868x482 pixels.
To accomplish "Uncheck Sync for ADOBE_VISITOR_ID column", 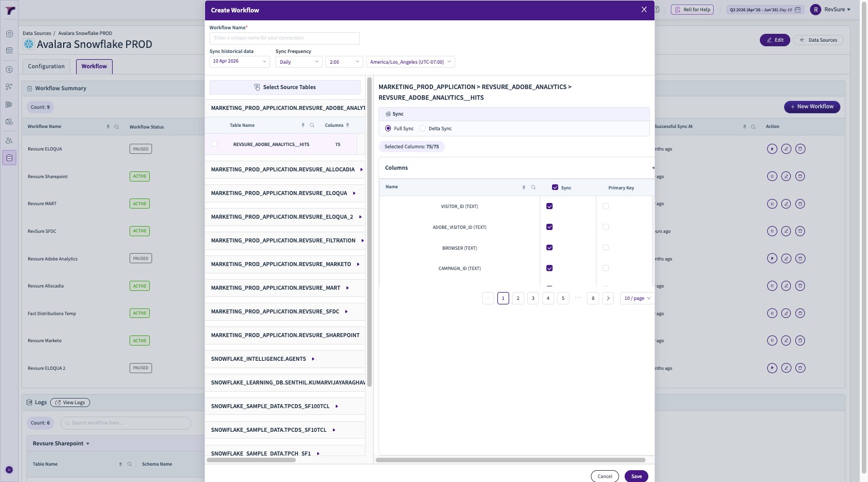I will pyautogui.click(x=550, y=227).
